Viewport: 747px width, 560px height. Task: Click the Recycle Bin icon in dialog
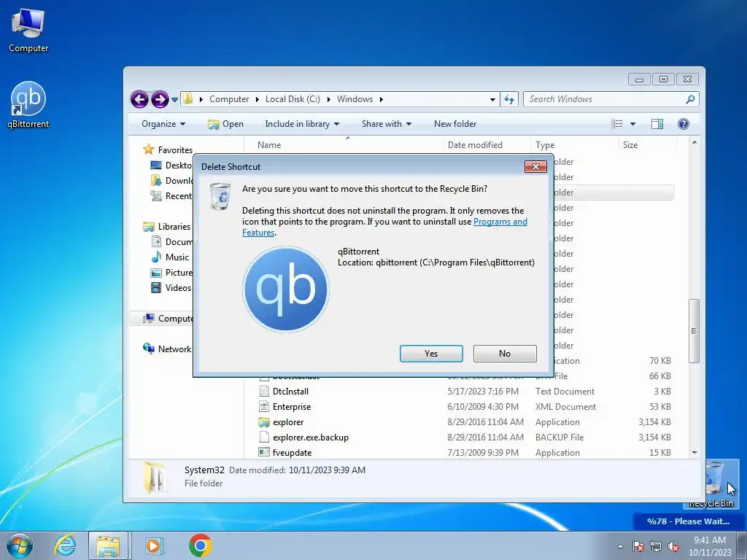(220, 196)
